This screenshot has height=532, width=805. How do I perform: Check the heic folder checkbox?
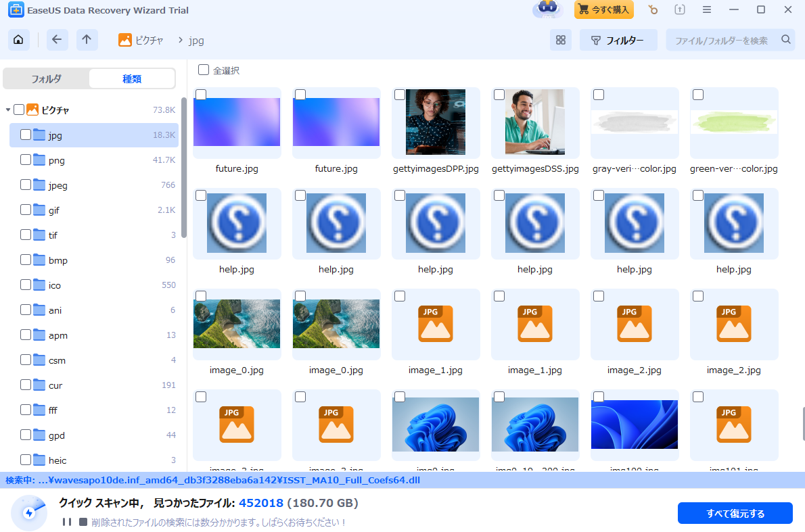tap(26, 460)
